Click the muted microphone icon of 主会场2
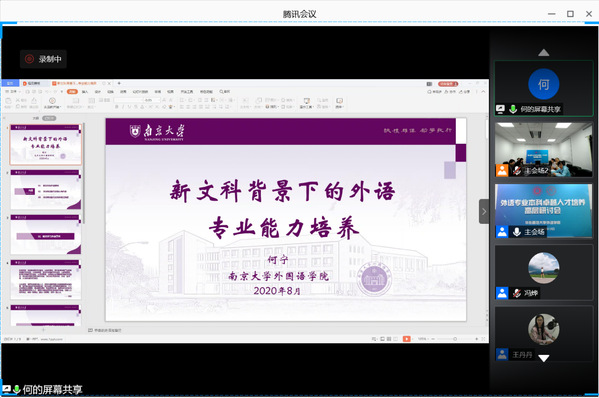Screen dimensions: 599x398 [516, 170]
